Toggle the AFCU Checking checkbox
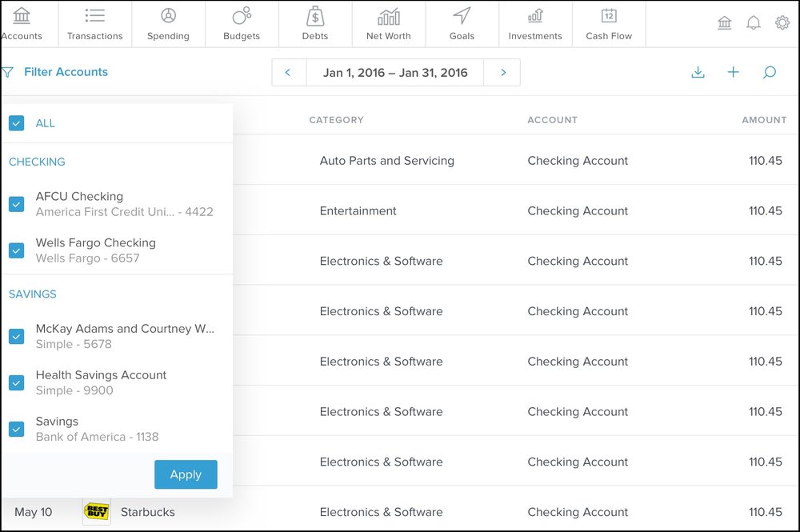The width and height of the screenshot is (800, 532). [16, 204]
